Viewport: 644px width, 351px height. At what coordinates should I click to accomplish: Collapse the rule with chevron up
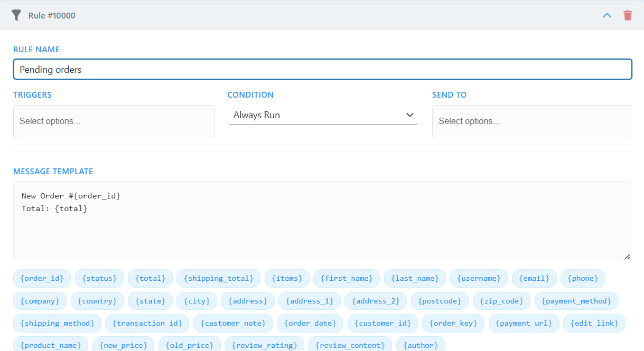click(x=607, y=15)
